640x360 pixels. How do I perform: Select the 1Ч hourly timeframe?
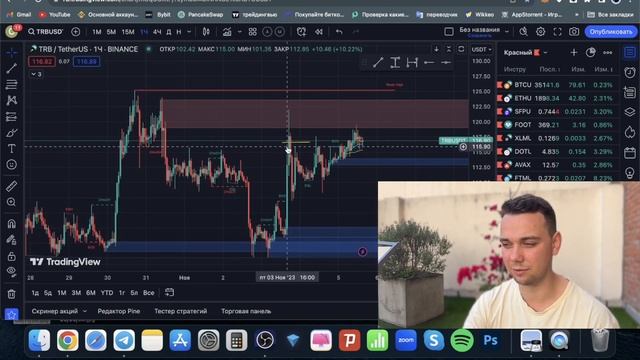(144, 32)
